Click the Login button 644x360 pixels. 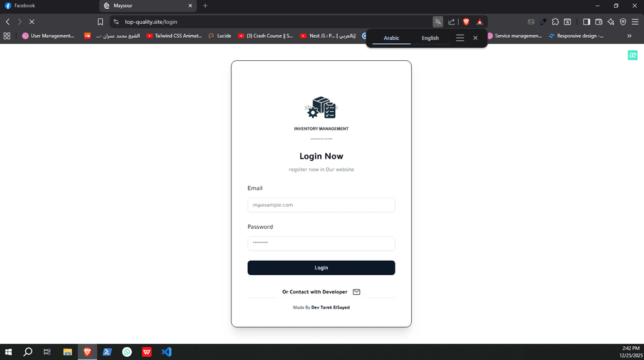(x=321, y=268)
